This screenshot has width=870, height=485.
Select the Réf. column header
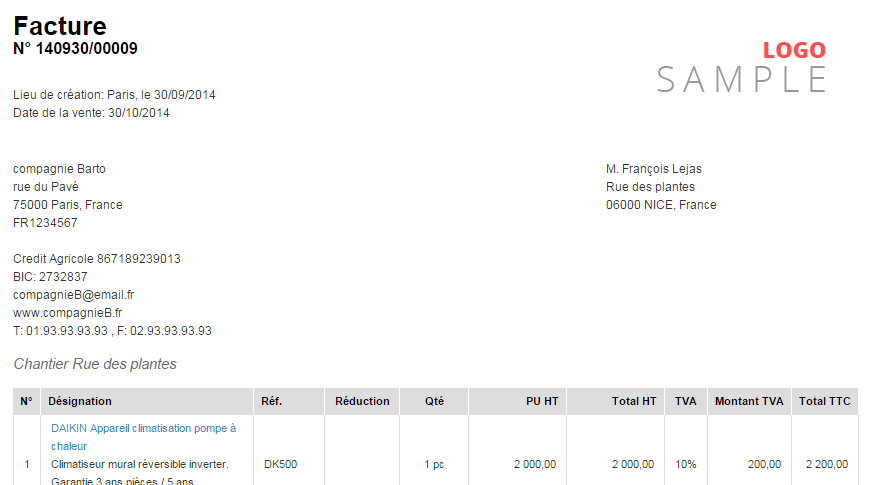pos(272,401)
